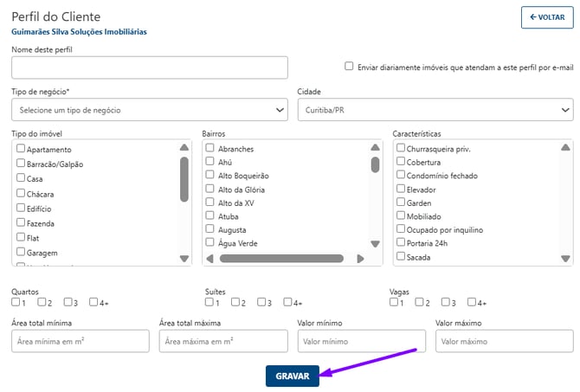
Task: Expand the Tipo de negócio dropdown
Action: (149, 111)
